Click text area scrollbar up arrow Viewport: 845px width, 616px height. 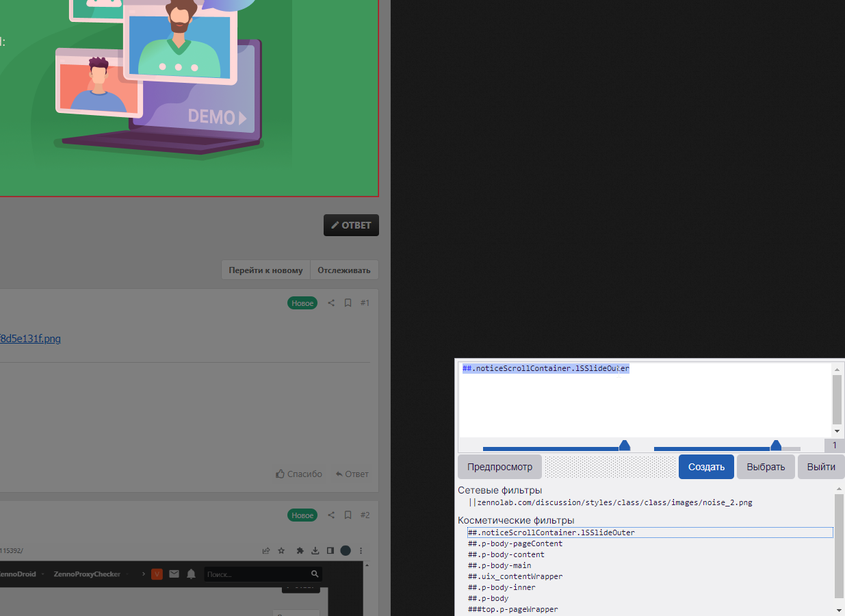click(837, 369)
